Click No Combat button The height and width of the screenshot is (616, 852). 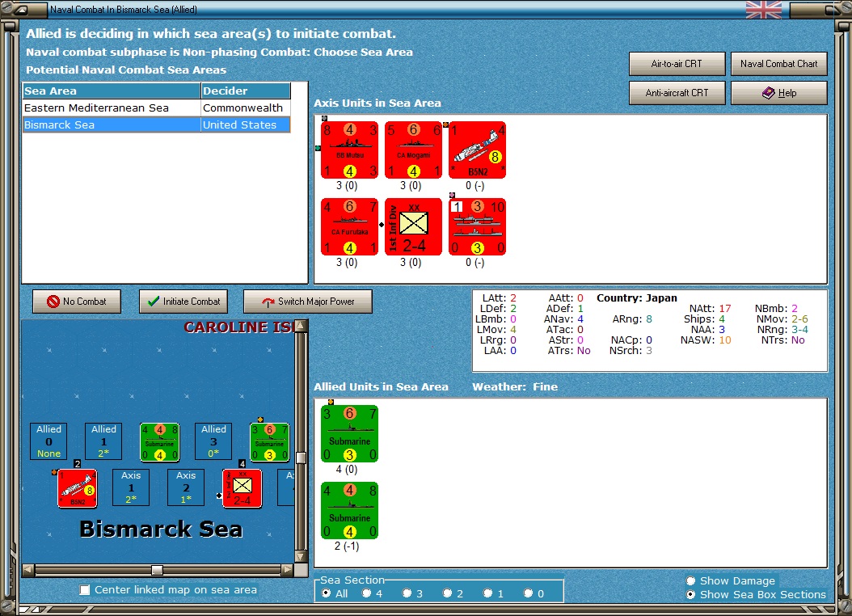pos(77,302)
